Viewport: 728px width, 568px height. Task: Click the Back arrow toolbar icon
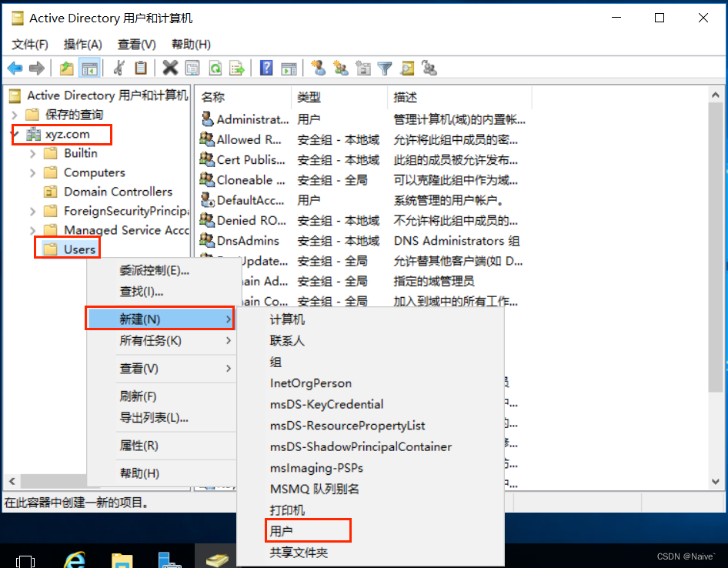pyautogui.click(x=15, y=68)
